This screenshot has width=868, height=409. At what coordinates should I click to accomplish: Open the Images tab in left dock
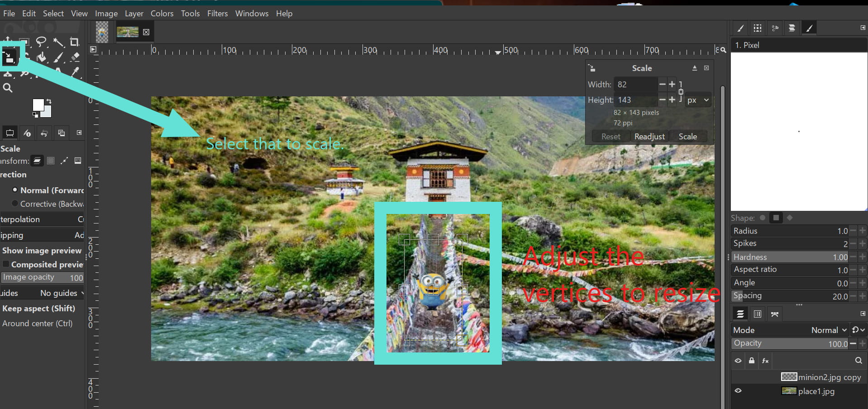pyautogui.click(x=62, y=133)
